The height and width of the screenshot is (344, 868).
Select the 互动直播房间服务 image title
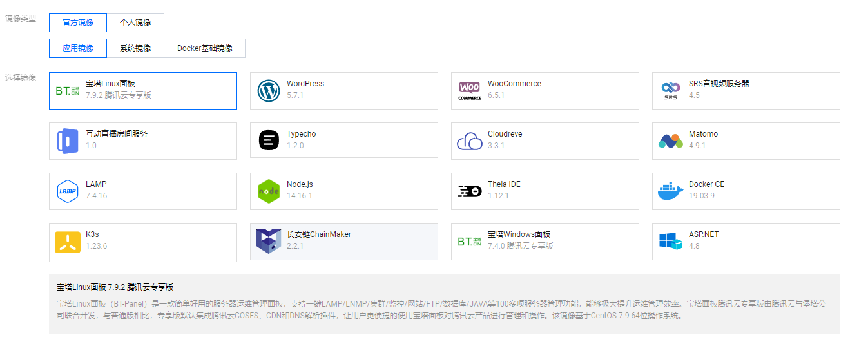(117, 134)
